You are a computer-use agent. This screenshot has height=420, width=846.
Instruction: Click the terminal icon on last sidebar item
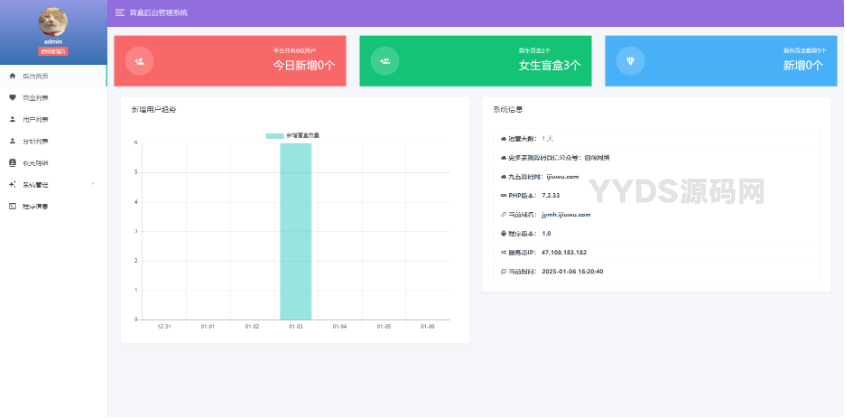coord(13,206)
